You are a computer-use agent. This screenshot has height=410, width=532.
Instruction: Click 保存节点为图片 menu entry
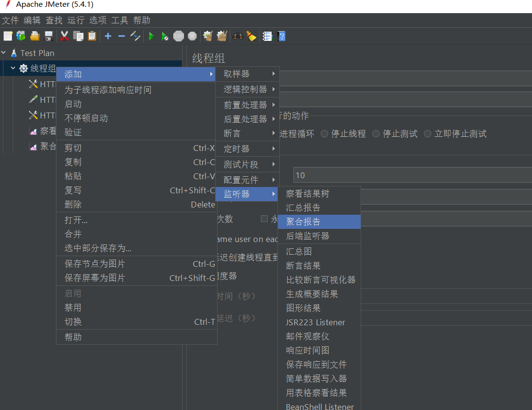(x=136, y=264)
